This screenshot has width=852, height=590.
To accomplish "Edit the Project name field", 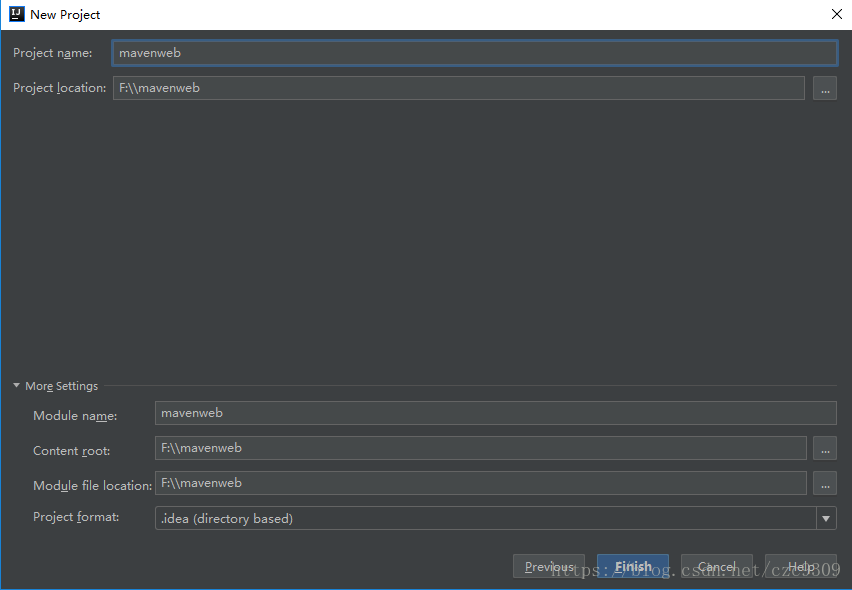I will click(x=474, y=53).
